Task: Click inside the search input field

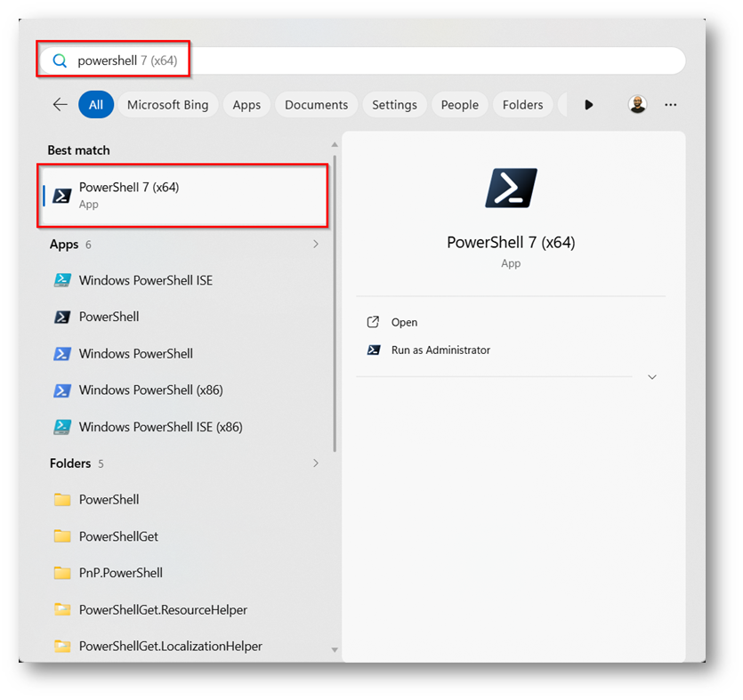Action: pos(400,60)
